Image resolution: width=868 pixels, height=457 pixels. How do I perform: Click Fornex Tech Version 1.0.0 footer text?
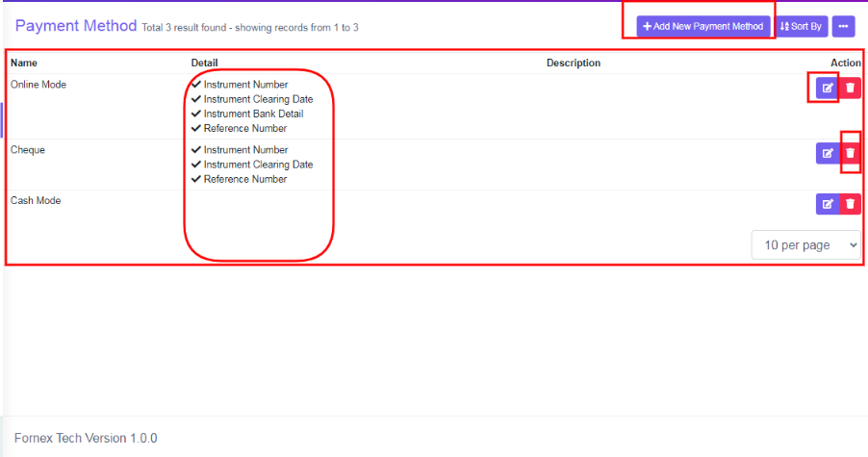point(86,438)
